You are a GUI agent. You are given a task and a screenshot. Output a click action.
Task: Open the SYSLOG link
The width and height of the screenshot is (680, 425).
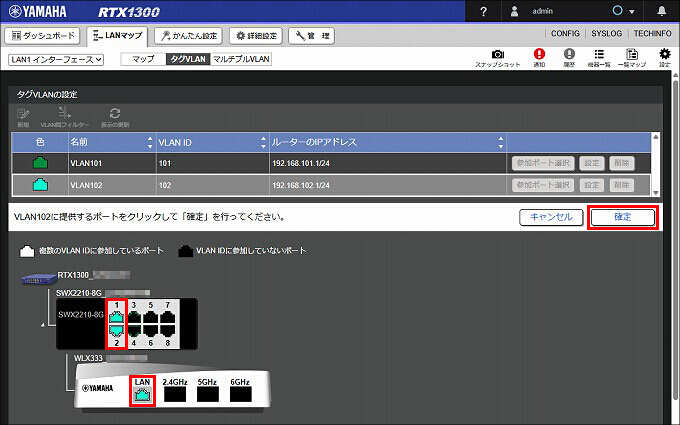point(606,33)
